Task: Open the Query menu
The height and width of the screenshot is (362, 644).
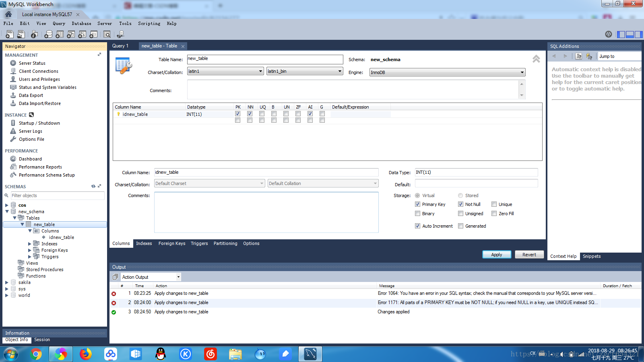Action: pyautogui.click(x=59, y=23)
